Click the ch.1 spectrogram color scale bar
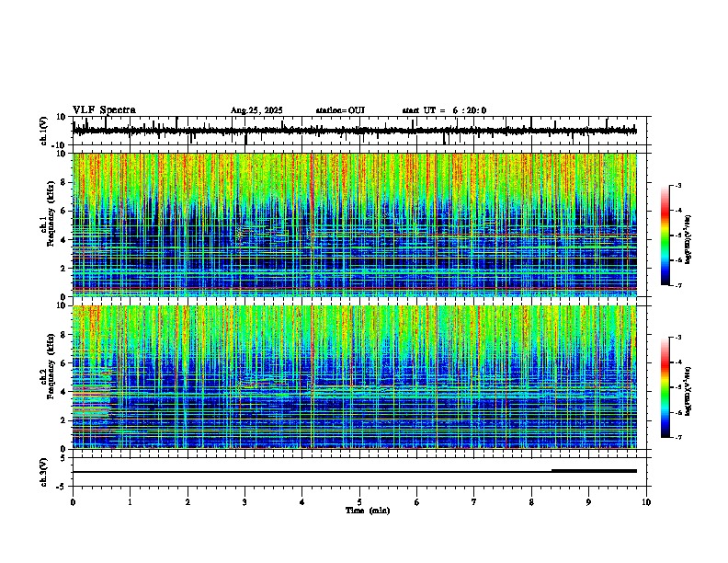728x563 pixels. point(665,236)
